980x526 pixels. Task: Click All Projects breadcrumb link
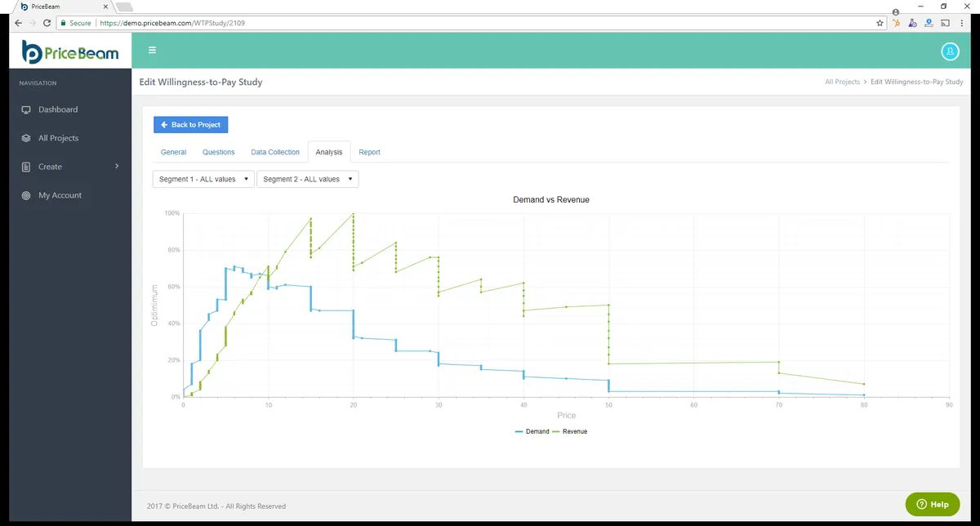(842, 82)
